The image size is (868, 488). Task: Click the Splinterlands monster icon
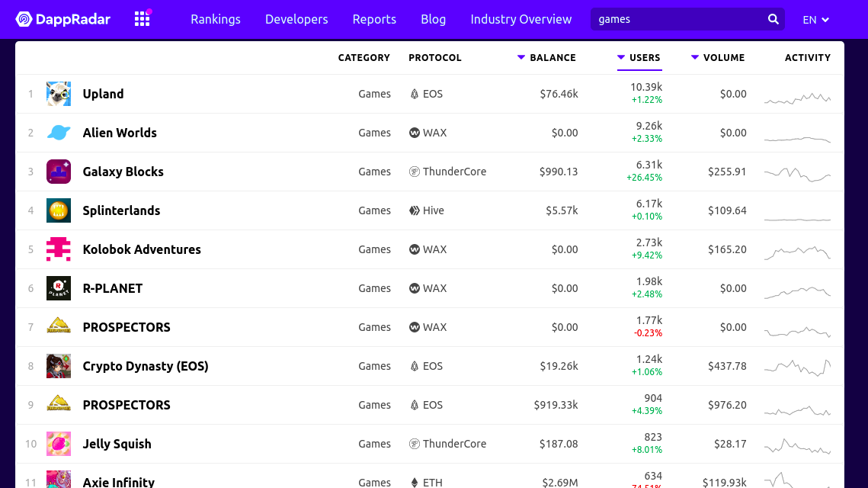[x=59, y=210]
